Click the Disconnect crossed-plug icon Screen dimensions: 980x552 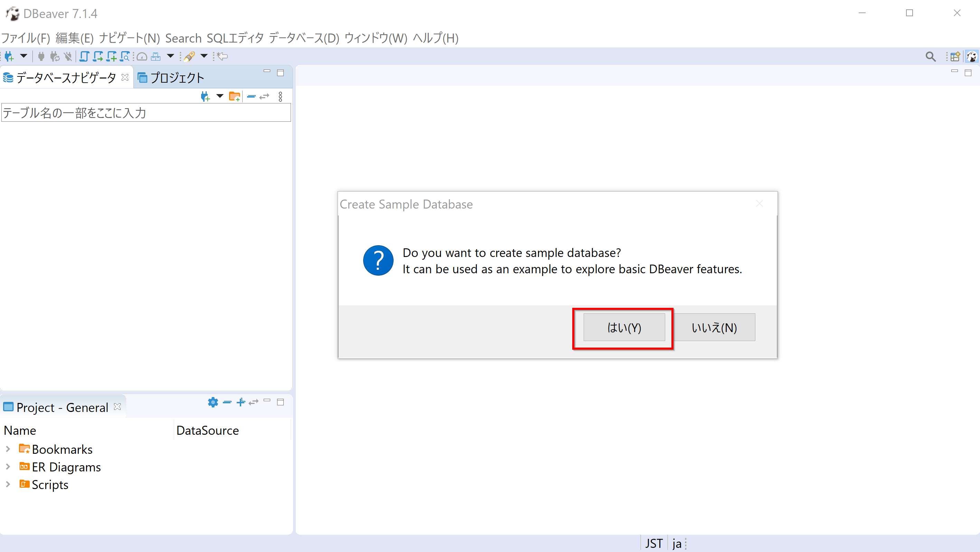pyautogui.click(x=68, y=57)
